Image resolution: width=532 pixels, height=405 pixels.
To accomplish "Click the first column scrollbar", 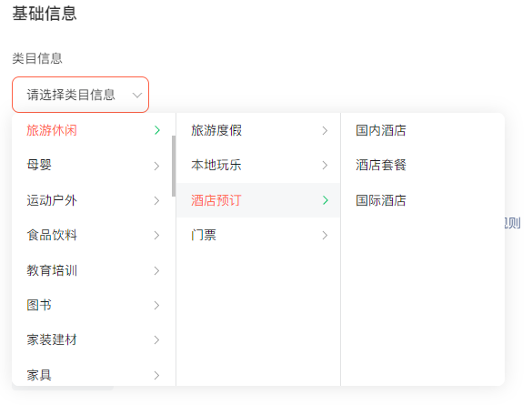I will (x=174, y=166).
